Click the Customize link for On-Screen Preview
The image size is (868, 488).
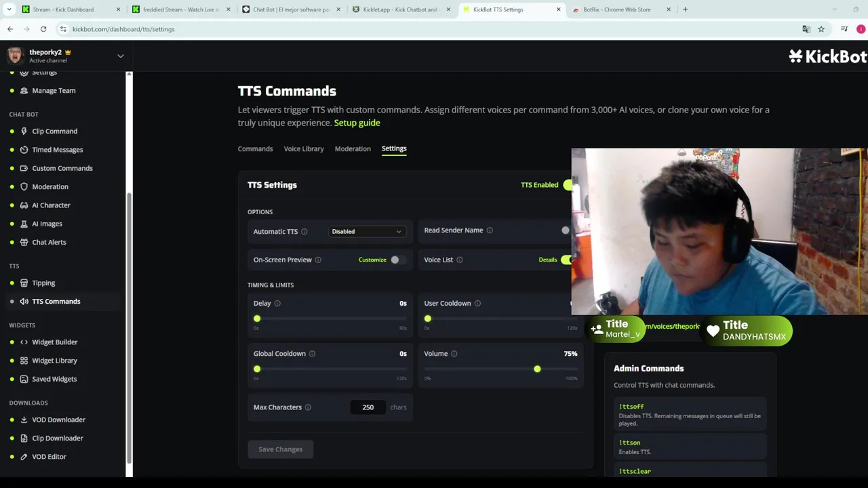click(x=372, y=260)
